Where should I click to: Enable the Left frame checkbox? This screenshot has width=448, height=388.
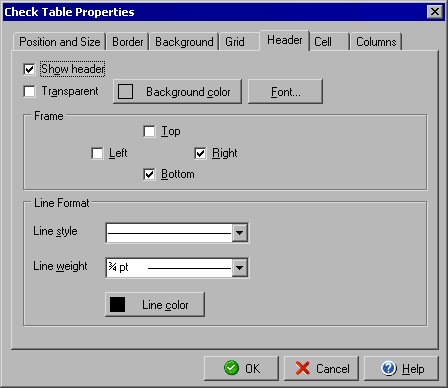(x=97, y=153)
